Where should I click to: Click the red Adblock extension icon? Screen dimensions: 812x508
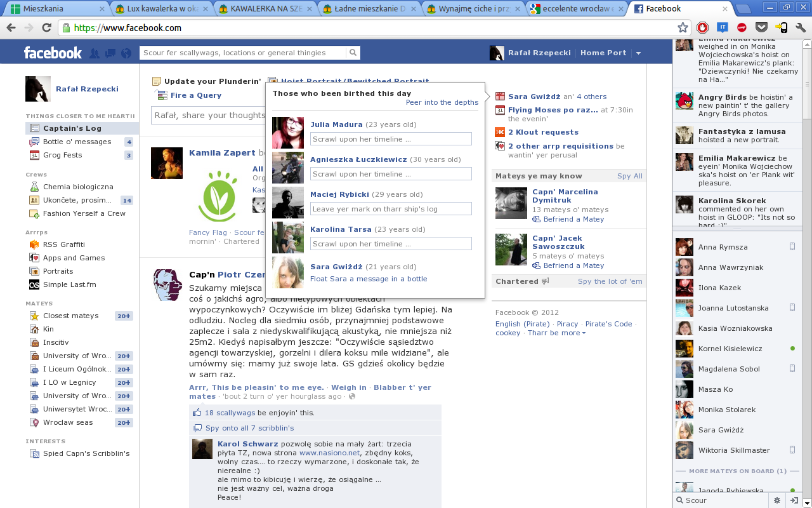point(702,27)
